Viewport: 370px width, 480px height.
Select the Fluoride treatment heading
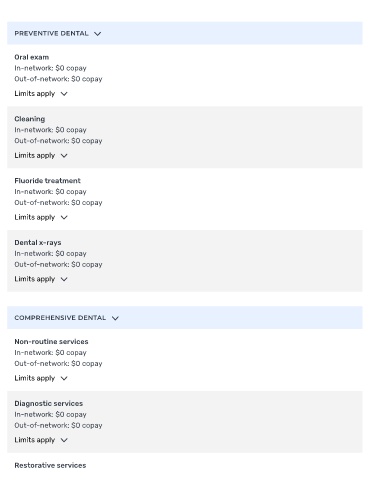coord(47,181)
